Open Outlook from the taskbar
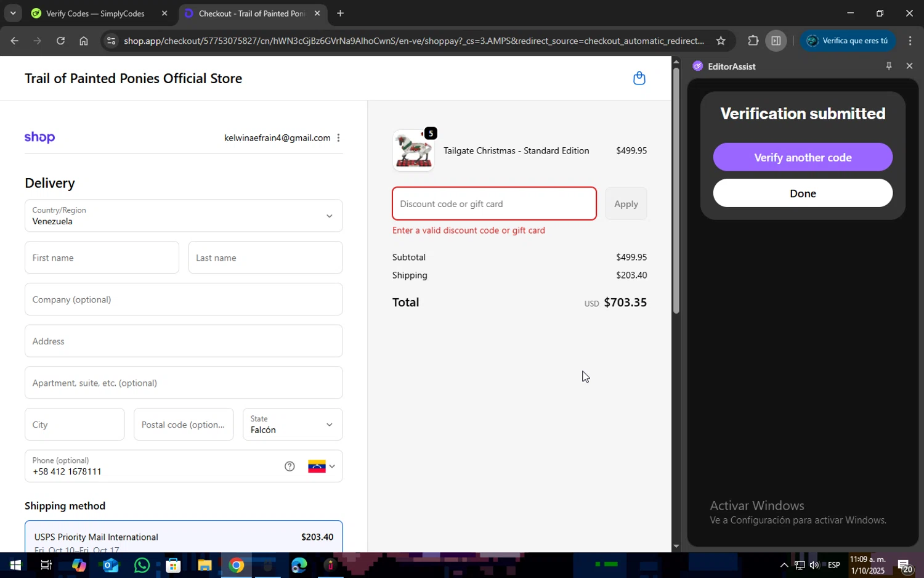The width and height of the screenshot is (924, 578). click(110, 565)
